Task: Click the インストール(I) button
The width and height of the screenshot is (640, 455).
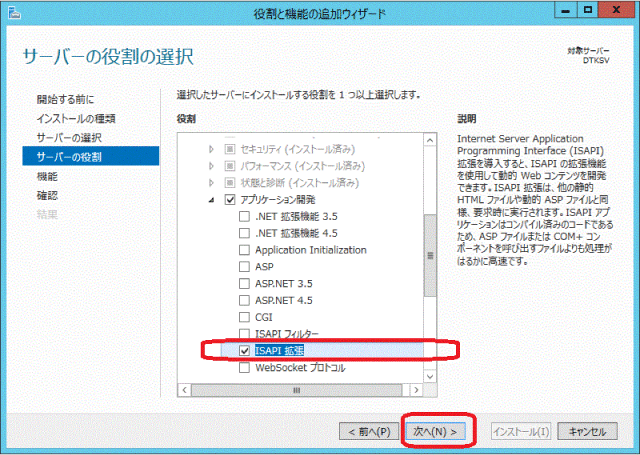Action: point(521,431)
